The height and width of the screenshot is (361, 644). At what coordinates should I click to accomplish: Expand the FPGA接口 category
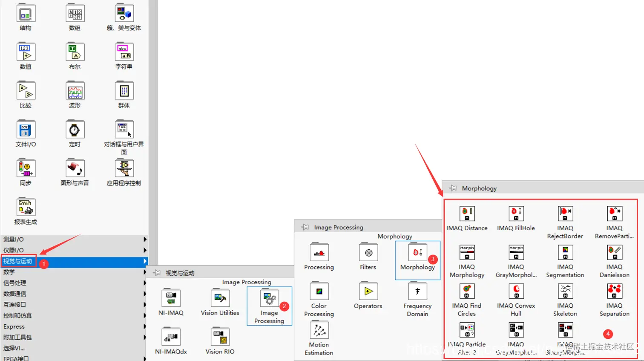point(74,358)
